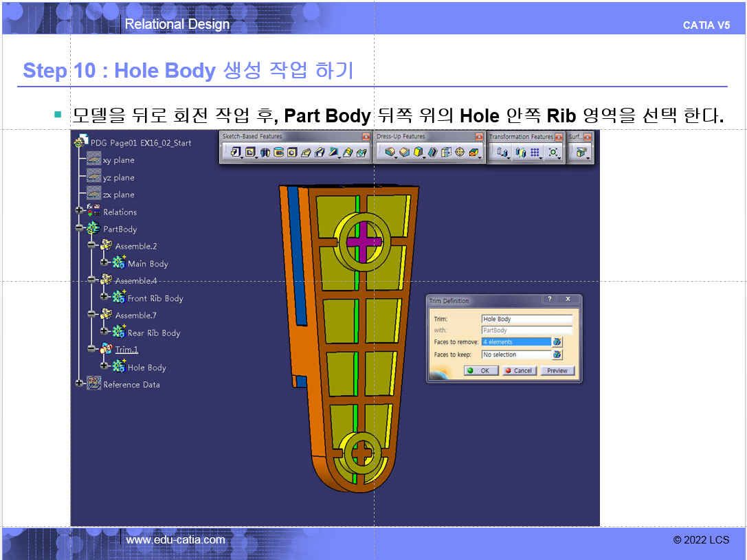Expand the Relations tree node

point(79,212)
